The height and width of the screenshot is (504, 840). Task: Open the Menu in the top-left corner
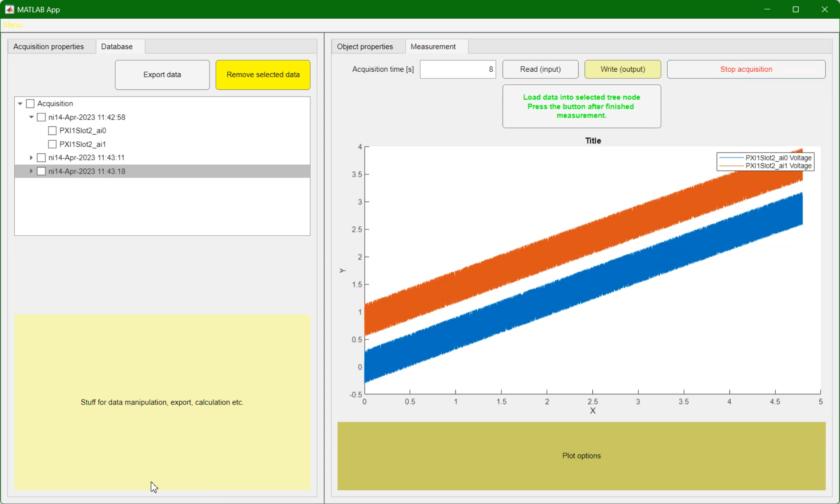click(12, 25)
